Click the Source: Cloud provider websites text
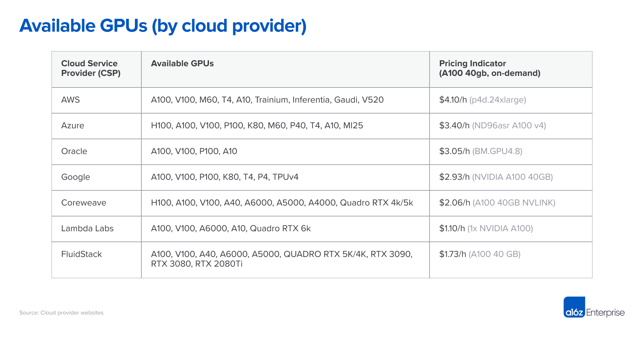Image resolution: width=644 pixels, height=338 pixels. (x=62, y=313)
